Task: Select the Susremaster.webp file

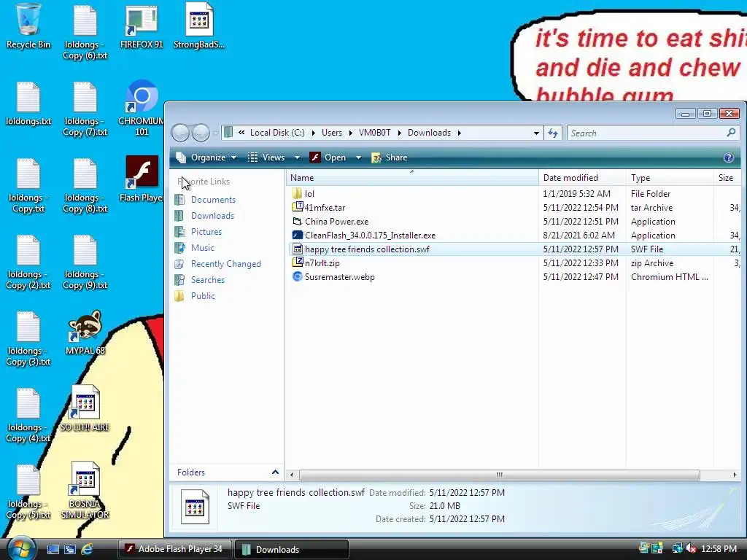Action: [339, 276]
